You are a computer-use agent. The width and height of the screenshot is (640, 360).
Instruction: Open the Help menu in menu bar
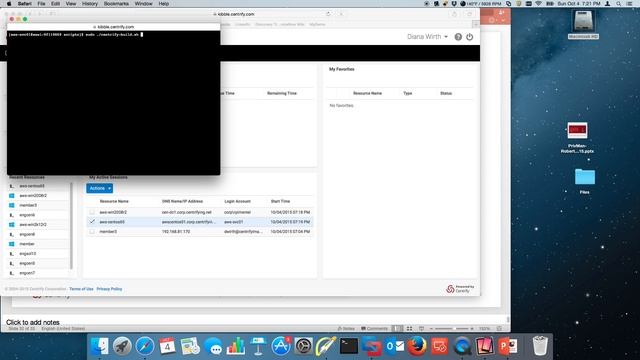[x=164, y=4]
